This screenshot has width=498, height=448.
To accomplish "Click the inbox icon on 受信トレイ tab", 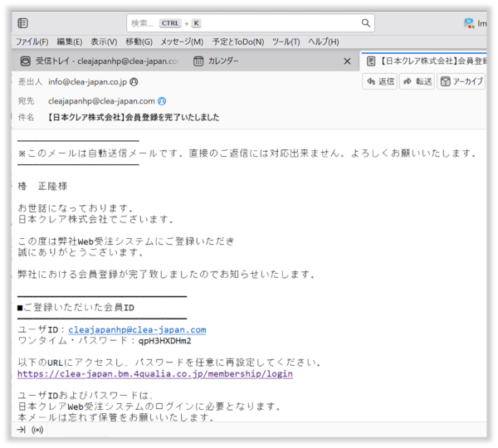I will click(26, 61).
